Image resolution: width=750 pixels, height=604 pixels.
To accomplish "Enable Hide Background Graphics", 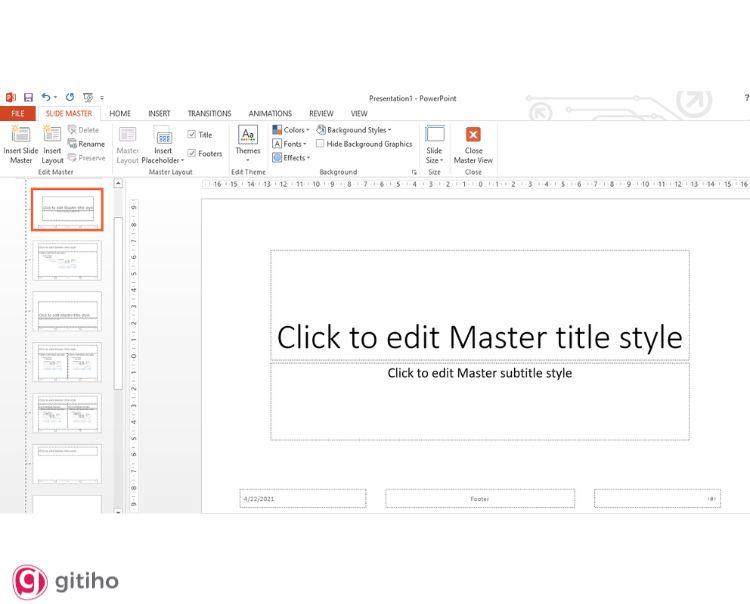I will [320, 143].
